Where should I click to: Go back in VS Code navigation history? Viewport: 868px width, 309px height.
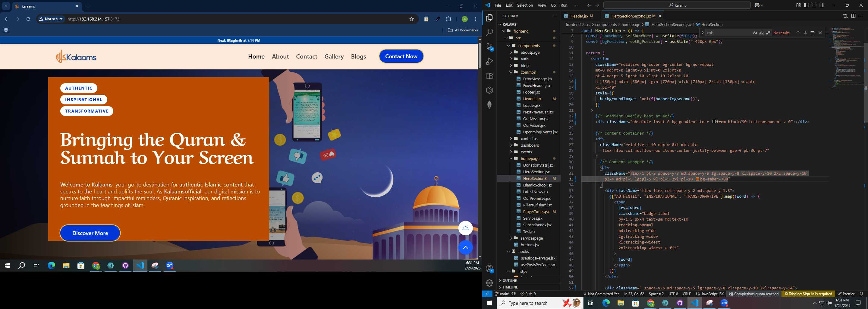point(589,5)
